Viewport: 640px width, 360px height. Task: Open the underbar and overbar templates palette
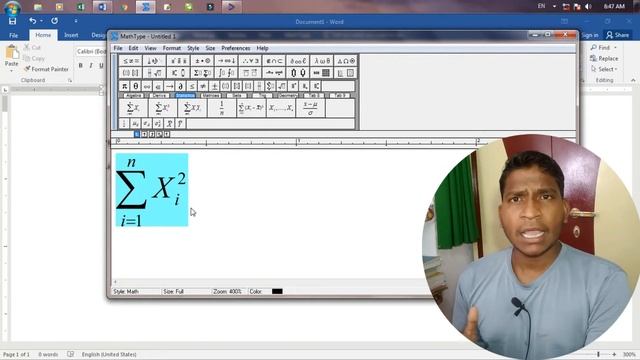coord(250,73)
